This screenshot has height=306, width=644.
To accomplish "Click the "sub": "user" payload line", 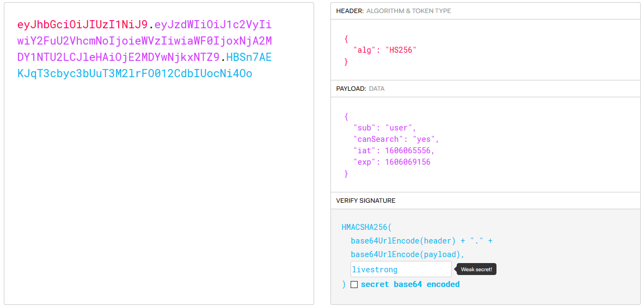I will pyautogui.click(x=384, y=128).
